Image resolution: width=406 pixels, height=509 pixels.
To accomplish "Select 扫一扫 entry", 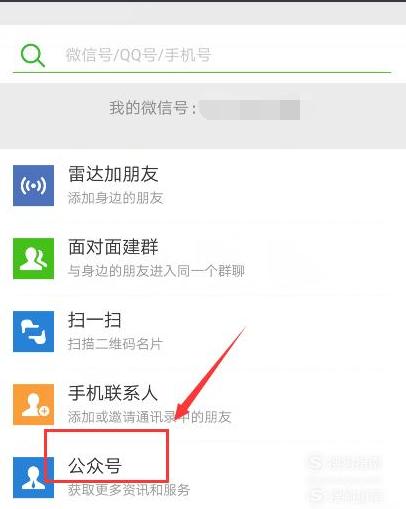I will coord(95,320).
